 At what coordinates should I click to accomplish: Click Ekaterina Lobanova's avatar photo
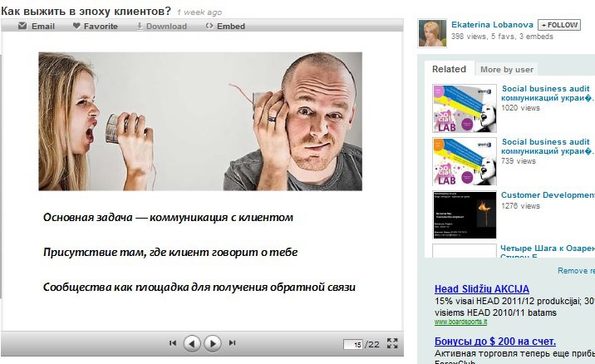click(x=432, y=33)
